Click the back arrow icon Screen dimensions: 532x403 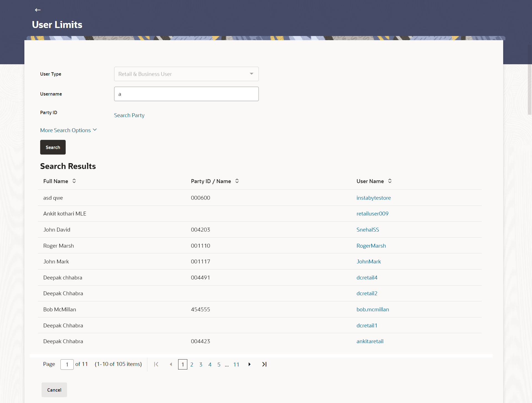[x=38, y=10]
